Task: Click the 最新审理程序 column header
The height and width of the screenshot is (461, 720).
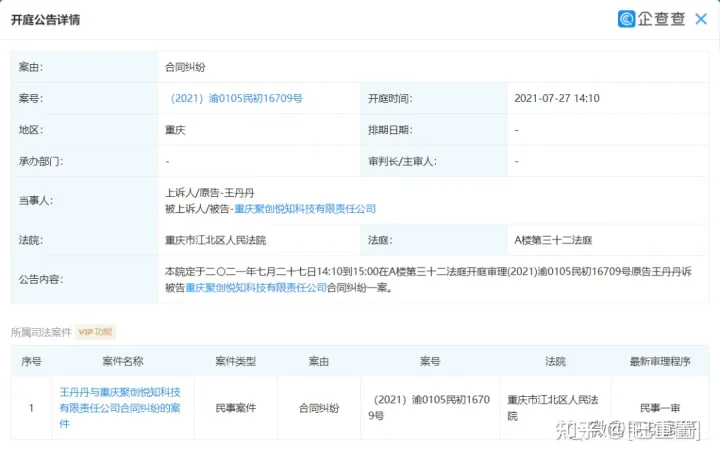Action: point(659,361)
